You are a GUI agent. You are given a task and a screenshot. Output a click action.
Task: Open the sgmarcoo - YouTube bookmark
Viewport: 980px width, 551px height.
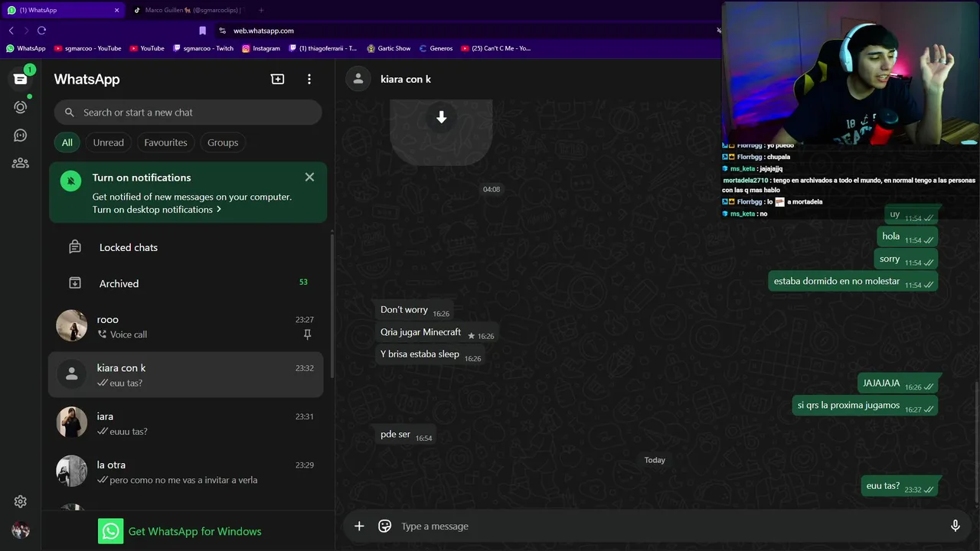(x=87, y=48)
